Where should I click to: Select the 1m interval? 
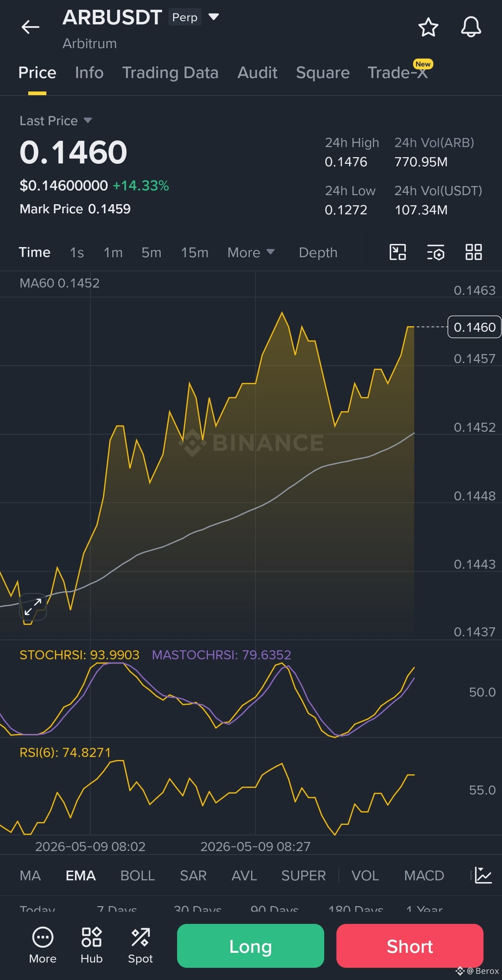(x=113, y=252)
